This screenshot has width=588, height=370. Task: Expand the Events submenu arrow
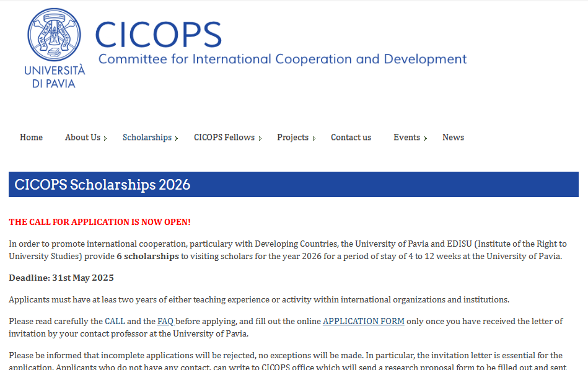[x=426, y=138]
